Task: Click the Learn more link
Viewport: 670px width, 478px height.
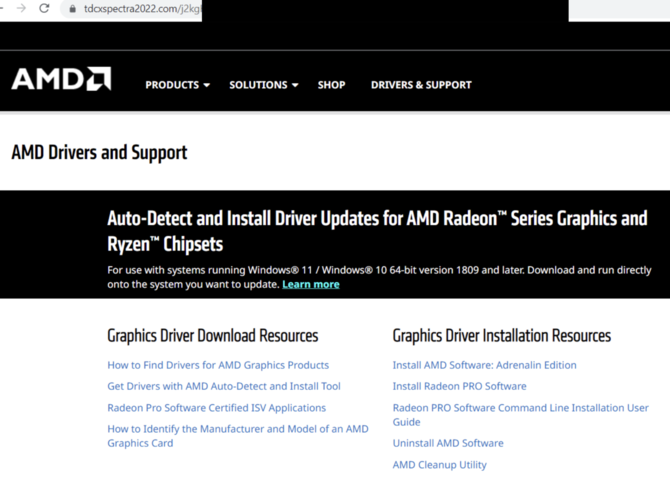Action: (x=311, y=284)
